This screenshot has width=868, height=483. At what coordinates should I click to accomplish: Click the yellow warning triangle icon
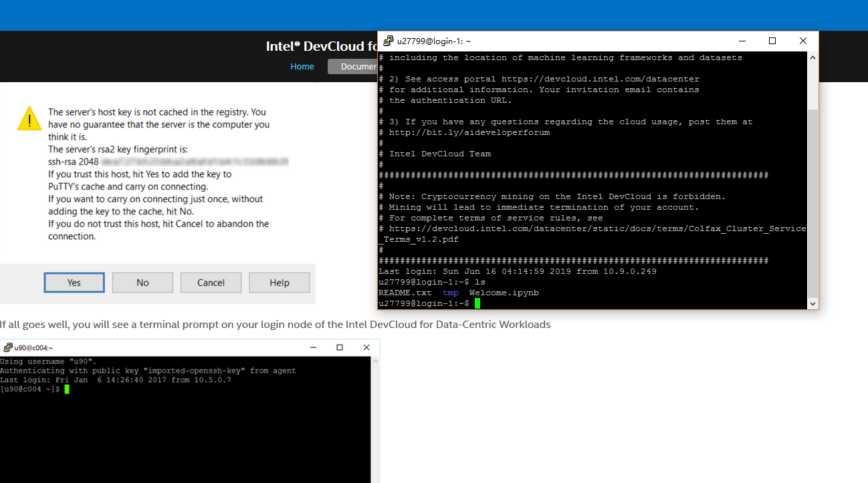pyautogui.click(x=29, y=118)
